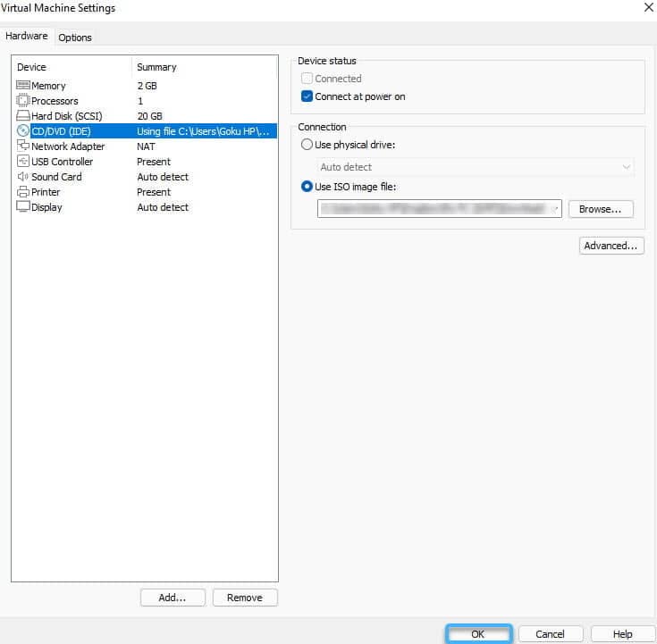The image size is (657, 644).
Task: Click the Memory device icon
Action: tap(23, 86)
